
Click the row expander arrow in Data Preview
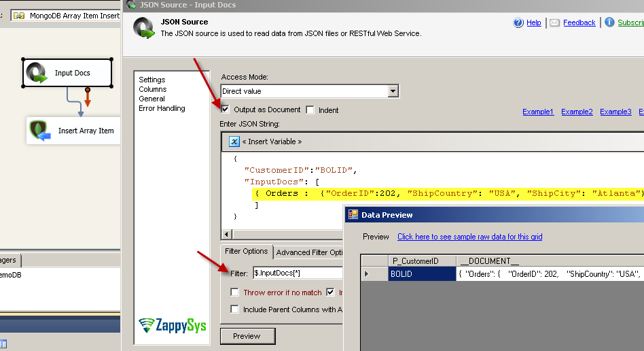point(366,273)
